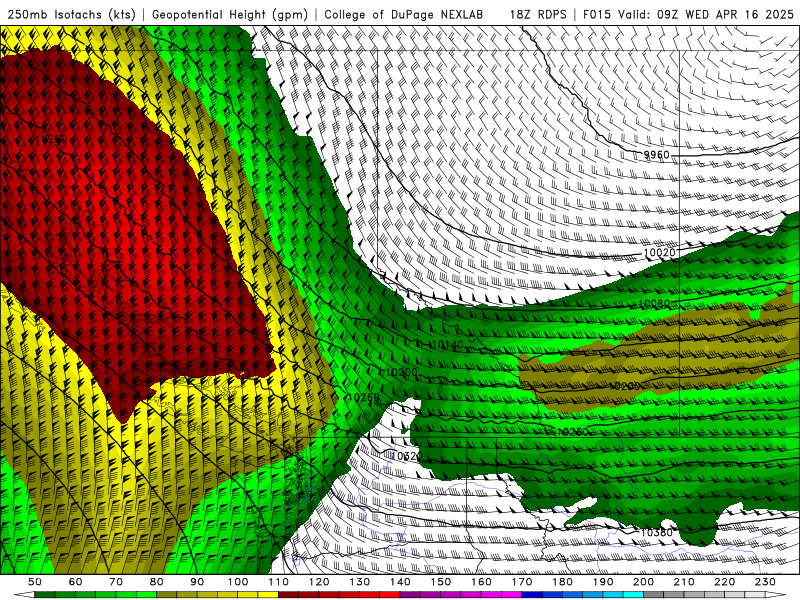The height and width of the screenshot is (600, 800).
Task: Select the 60 label on the legend
Action: 75,582
